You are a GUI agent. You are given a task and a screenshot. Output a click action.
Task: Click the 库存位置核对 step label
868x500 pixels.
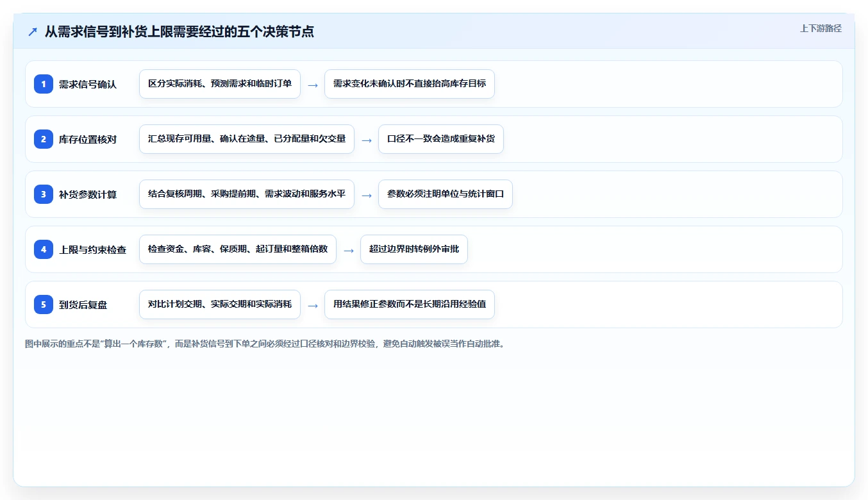pos(88,139)
